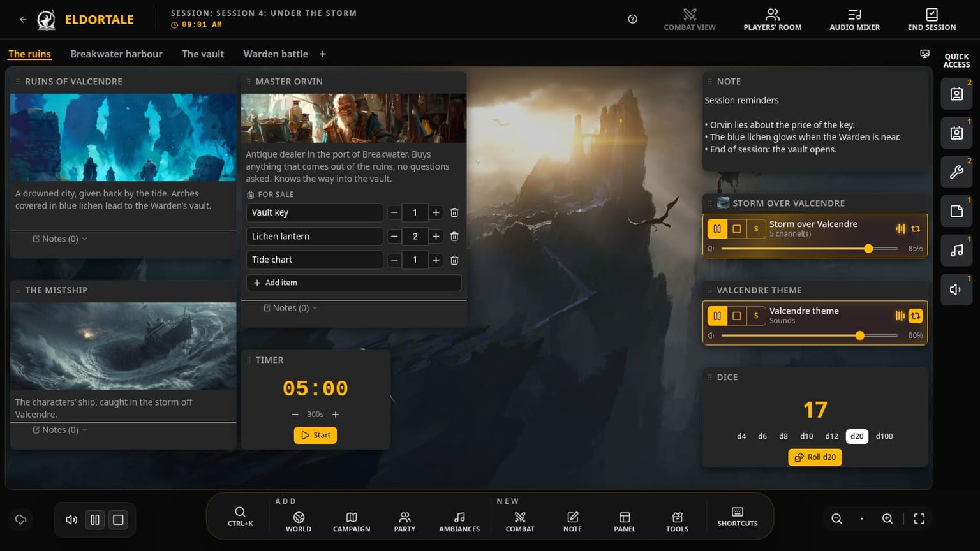
Task: Open the Combat View
Action: 690,20
